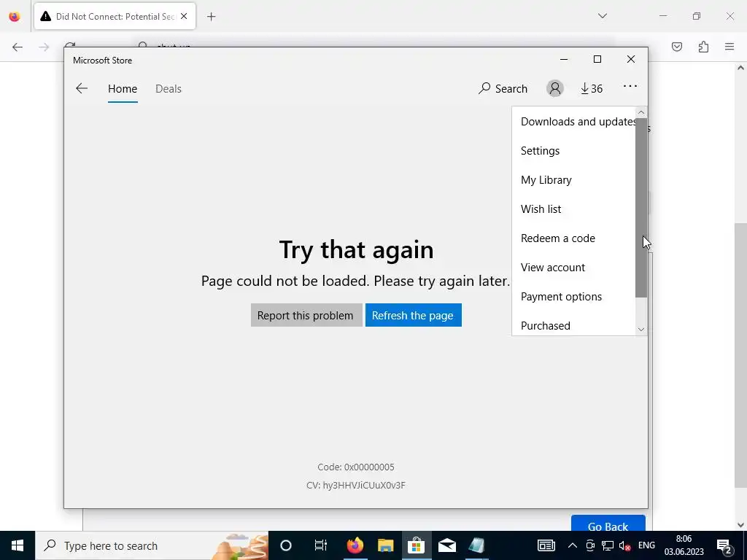The height and width of the screenshot is (560, 747).
Task: Open File Explorer from taskbar
Action: [x=385, y=545]
